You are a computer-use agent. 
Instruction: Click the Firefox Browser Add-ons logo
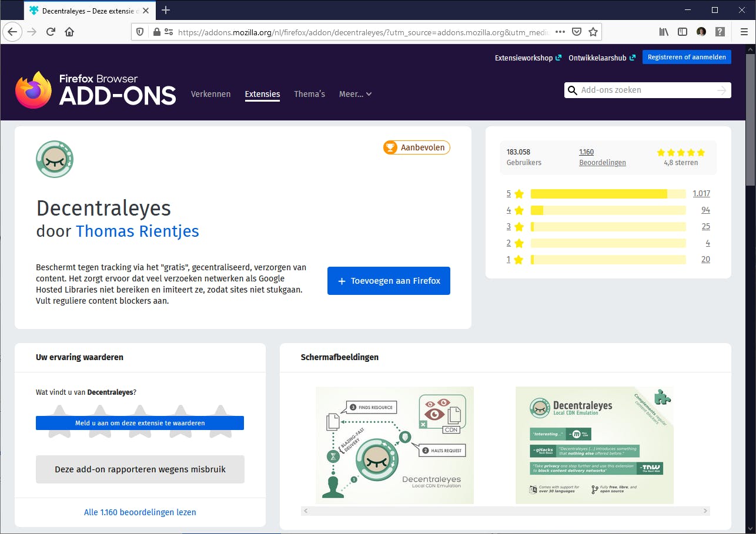(x=95, y=90)
